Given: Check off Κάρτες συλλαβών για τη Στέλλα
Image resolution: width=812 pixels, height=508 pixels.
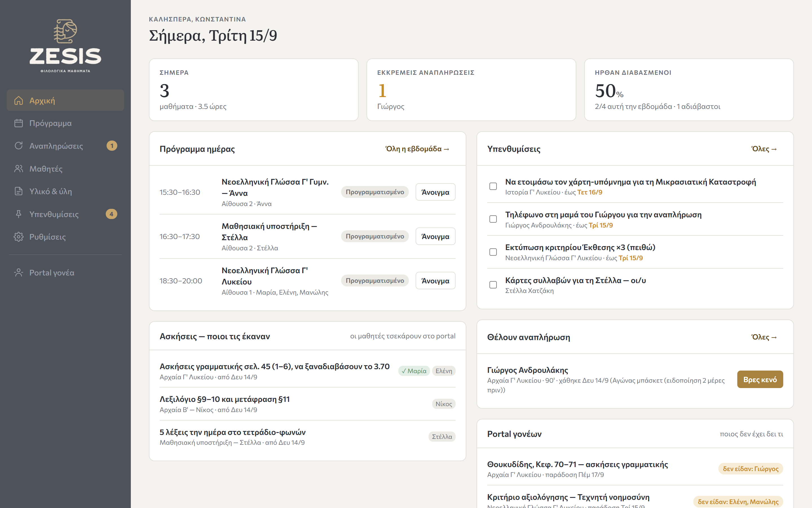Looking at the screenshot, I should tap(493, 285).
